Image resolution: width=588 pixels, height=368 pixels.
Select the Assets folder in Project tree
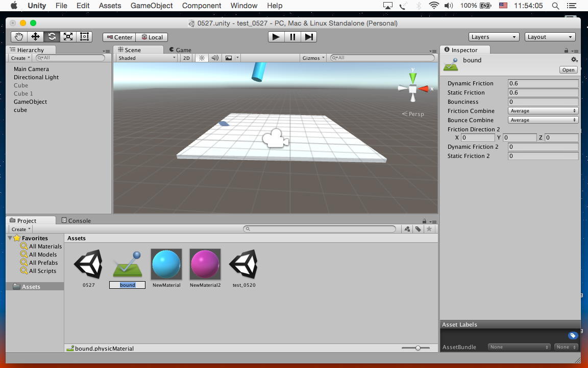[35, 287]
